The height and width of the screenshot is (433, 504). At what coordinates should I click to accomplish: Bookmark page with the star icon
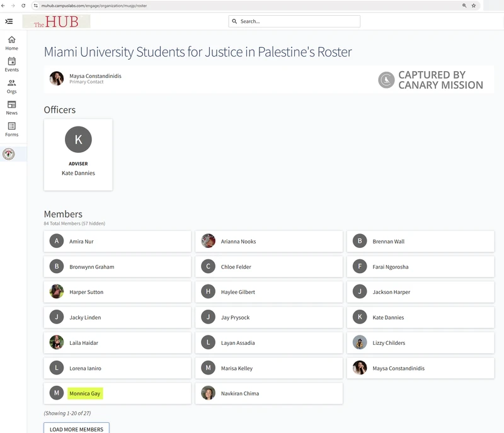pos(474,6)
